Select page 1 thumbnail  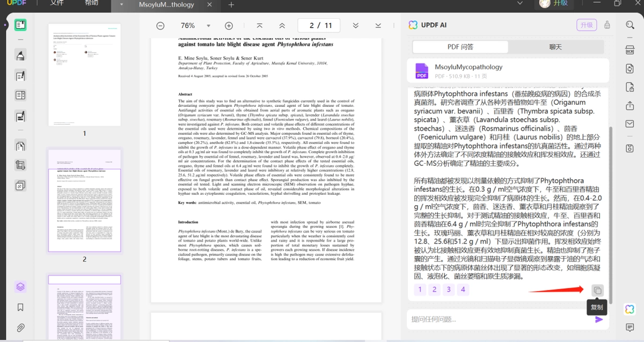point(85,75)
